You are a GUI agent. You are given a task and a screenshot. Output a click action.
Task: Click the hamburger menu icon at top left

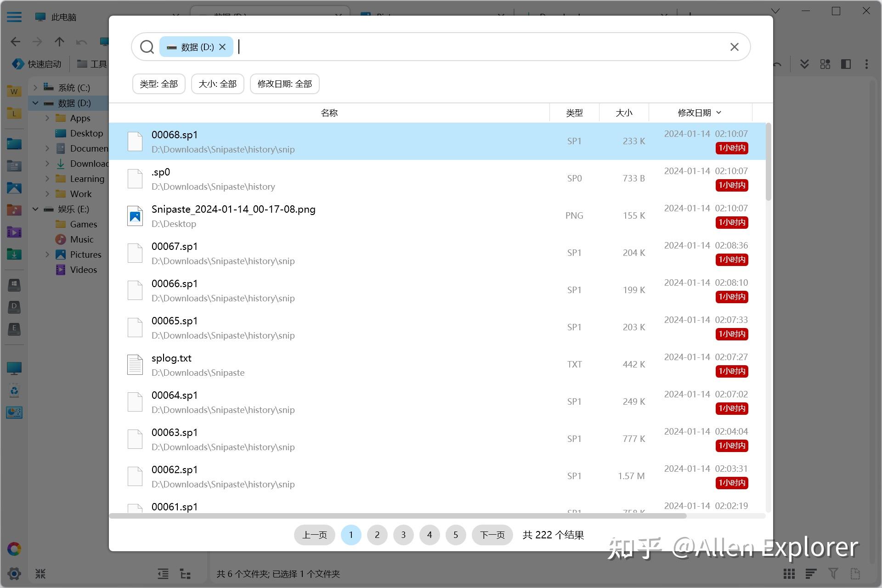click(14, 17)
